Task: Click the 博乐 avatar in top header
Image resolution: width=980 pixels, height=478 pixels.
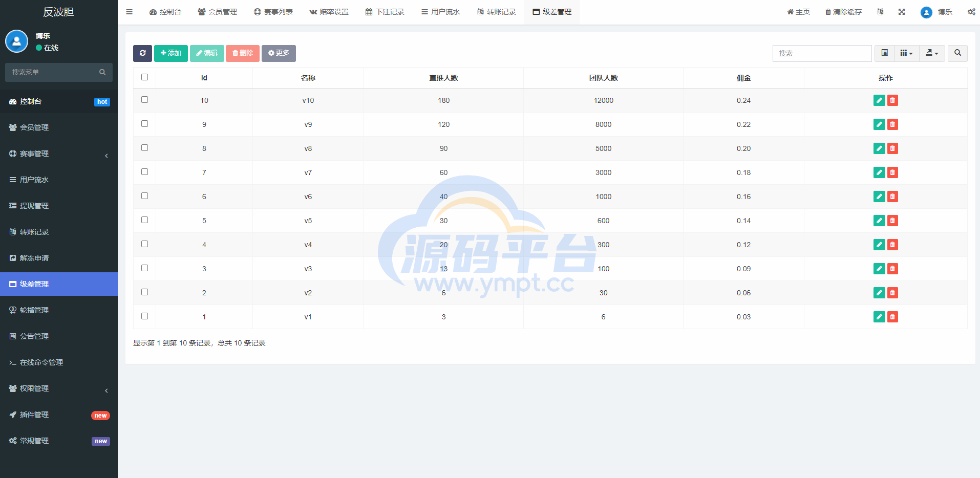Action: pyautogui.click(x=926, y=12)
